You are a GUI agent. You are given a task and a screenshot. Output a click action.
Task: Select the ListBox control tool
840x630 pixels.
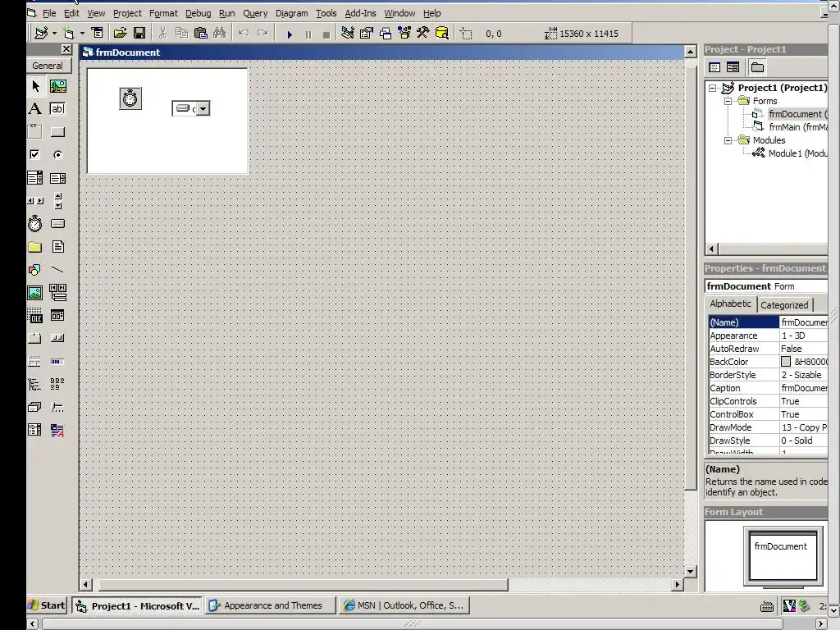tap(58, 178)
